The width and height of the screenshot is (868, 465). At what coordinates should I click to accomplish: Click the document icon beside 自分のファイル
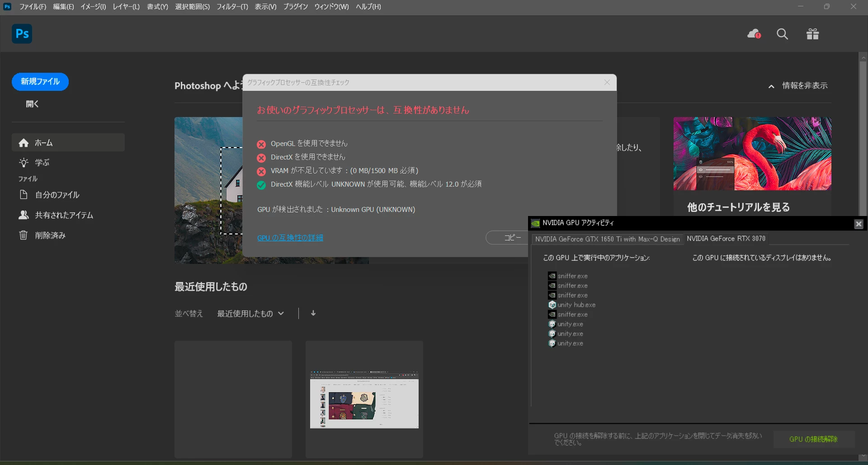click(x=24, y=194)
